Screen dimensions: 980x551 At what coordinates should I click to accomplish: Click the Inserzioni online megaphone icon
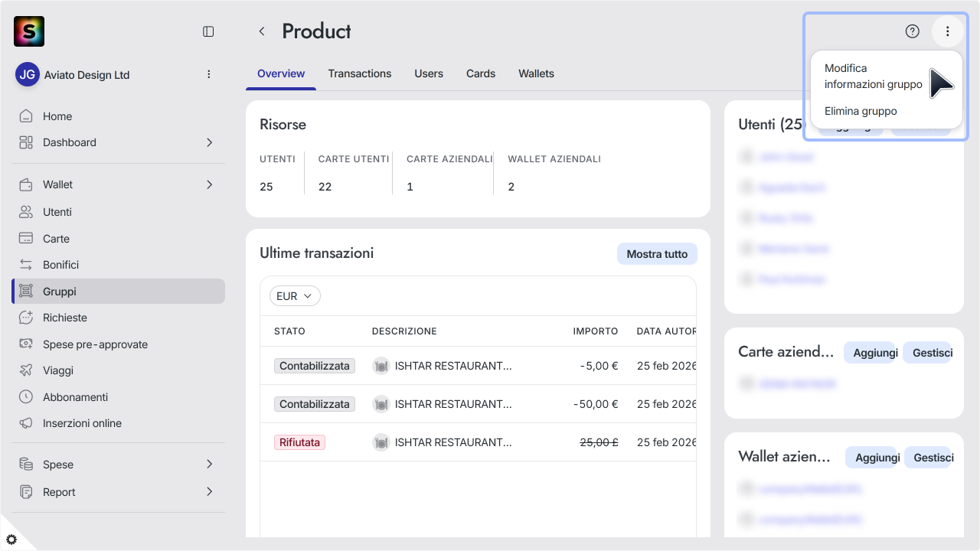click(26, 423)
